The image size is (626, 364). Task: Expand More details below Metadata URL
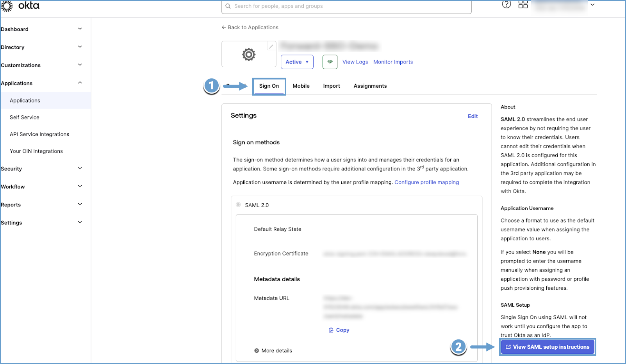tap(273, 350)
